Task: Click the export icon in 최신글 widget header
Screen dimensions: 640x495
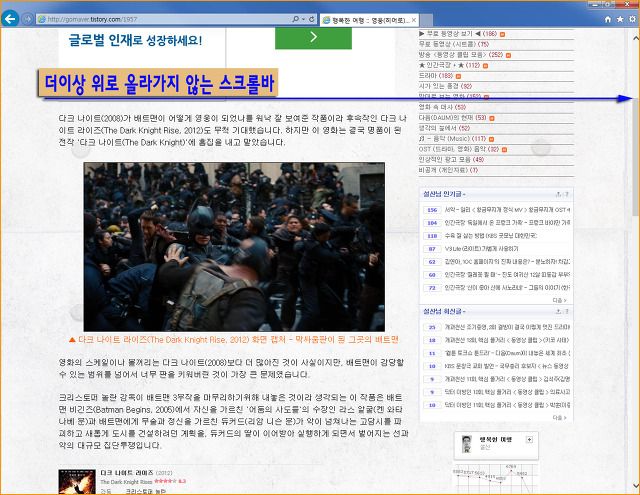Action: click(x=558, y=312)
